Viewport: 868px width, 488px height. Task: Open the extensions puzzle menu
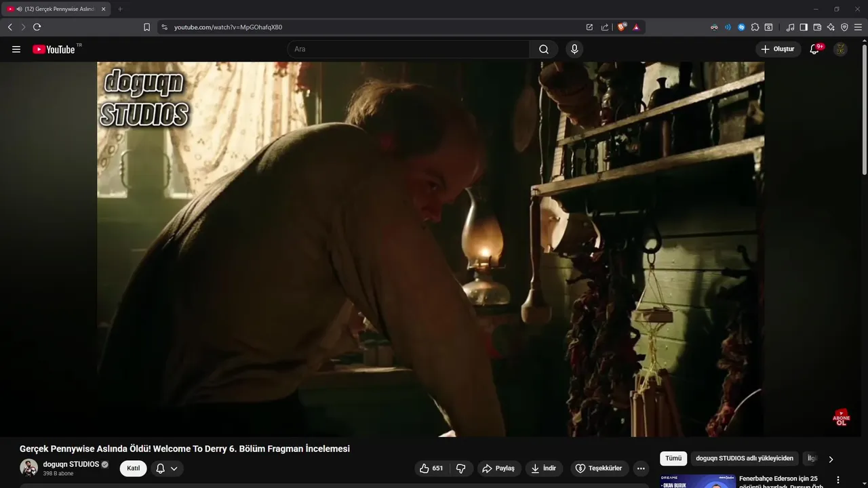point(755,27)
